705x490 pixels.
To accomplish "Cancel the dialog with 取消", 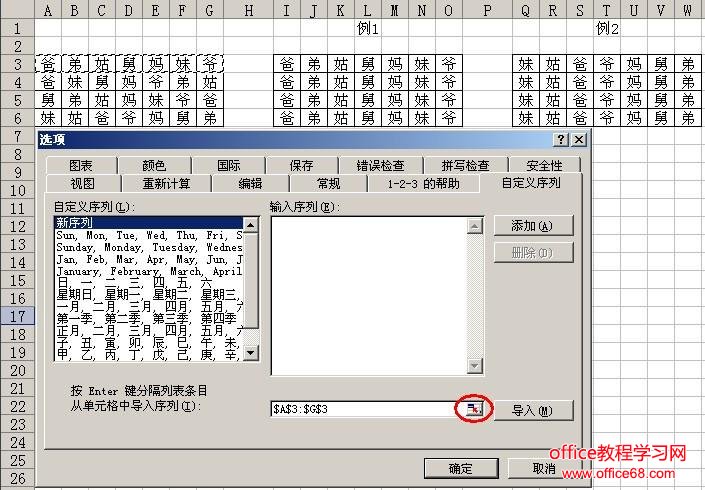I will click(544, 468).
